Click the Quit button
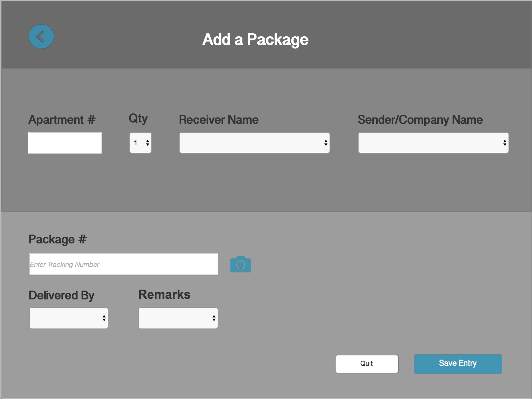 point(367,364)
